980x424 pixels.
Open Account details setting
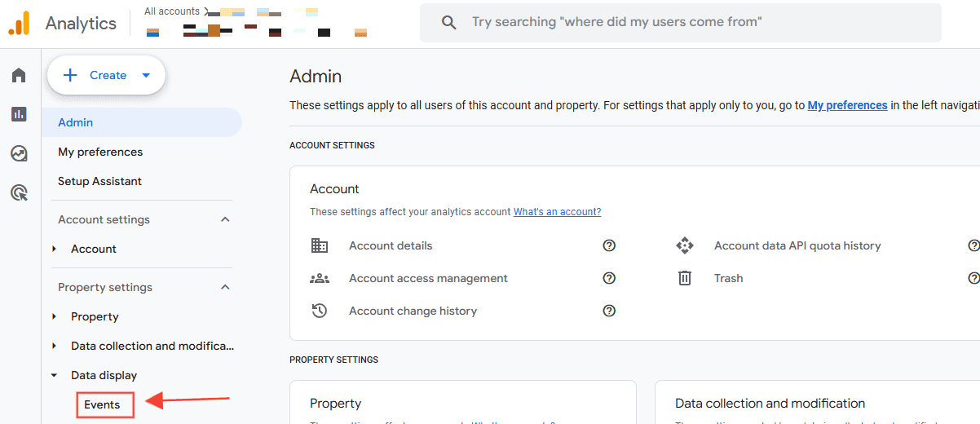coord(391,245)
